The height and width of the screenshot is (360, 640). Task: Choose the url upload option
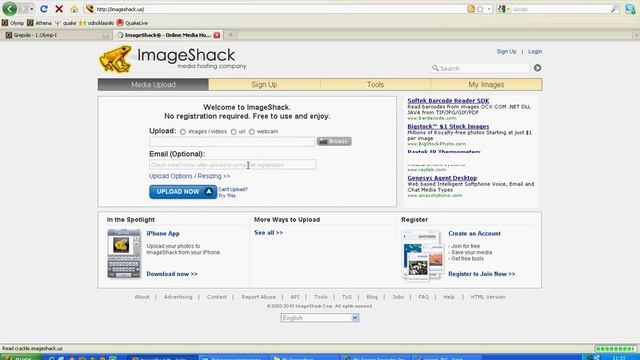pos(233,132)
